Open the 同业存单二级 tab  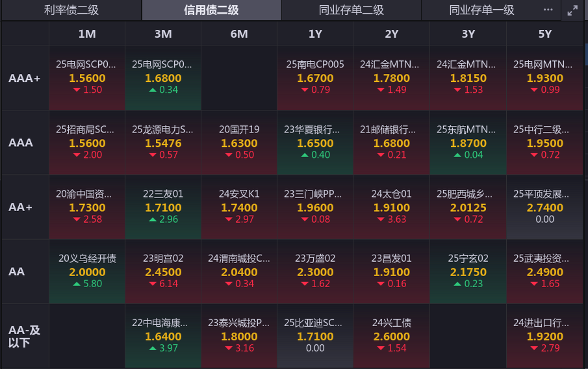coord(352,10)
